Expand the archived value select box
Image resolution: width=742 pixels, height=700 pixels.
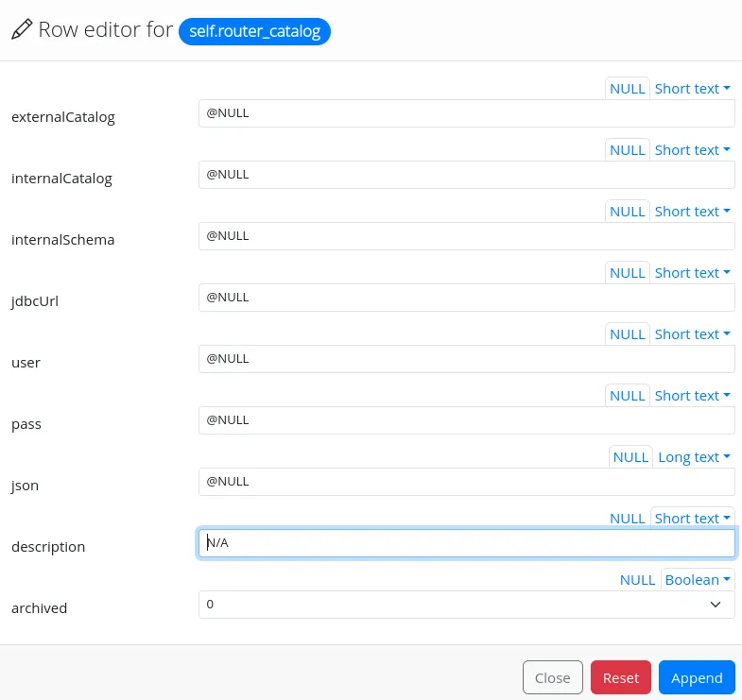pyautogui.click(x=466, y=605)
